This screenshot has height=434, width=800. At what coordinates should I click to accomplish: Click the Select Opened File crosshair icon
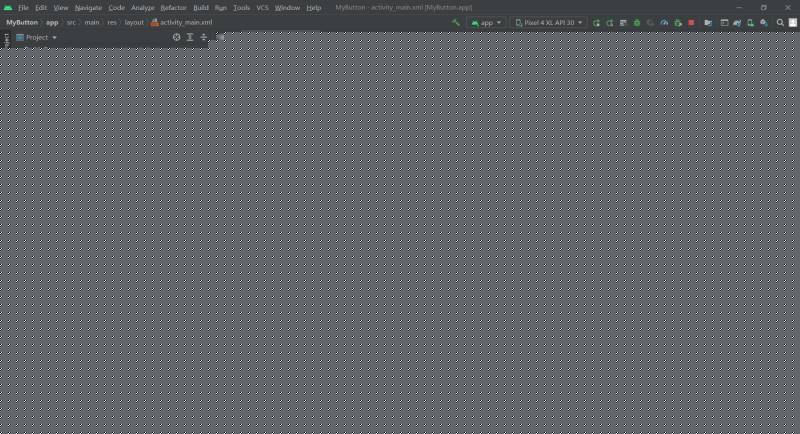(177, 37)
